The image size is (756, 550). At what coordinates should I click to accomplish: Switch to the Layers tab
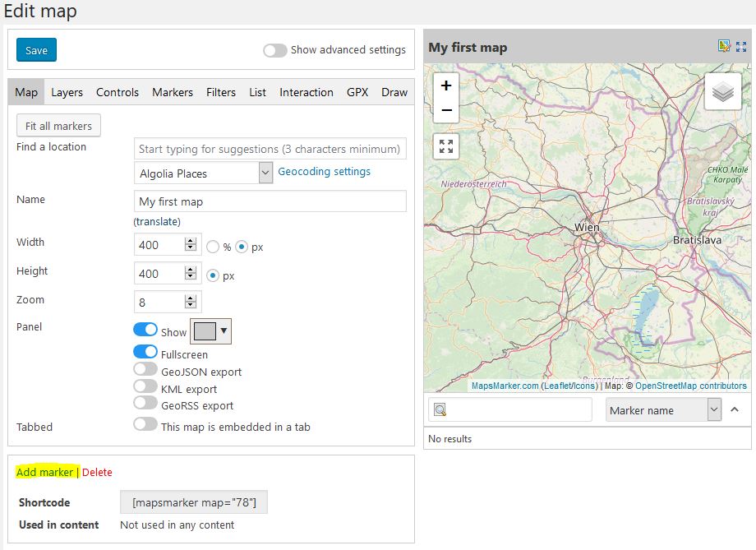point(67,92)
